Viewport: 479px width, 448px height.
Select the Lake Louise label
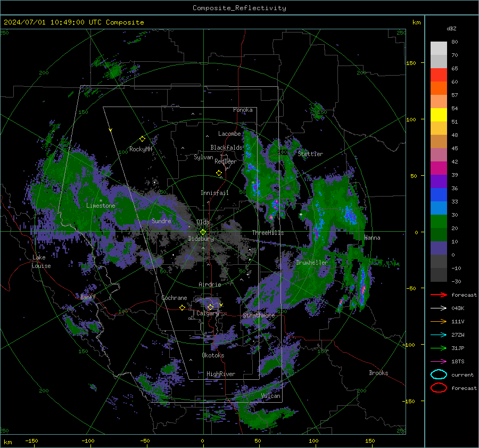click(x=41, y=262)
